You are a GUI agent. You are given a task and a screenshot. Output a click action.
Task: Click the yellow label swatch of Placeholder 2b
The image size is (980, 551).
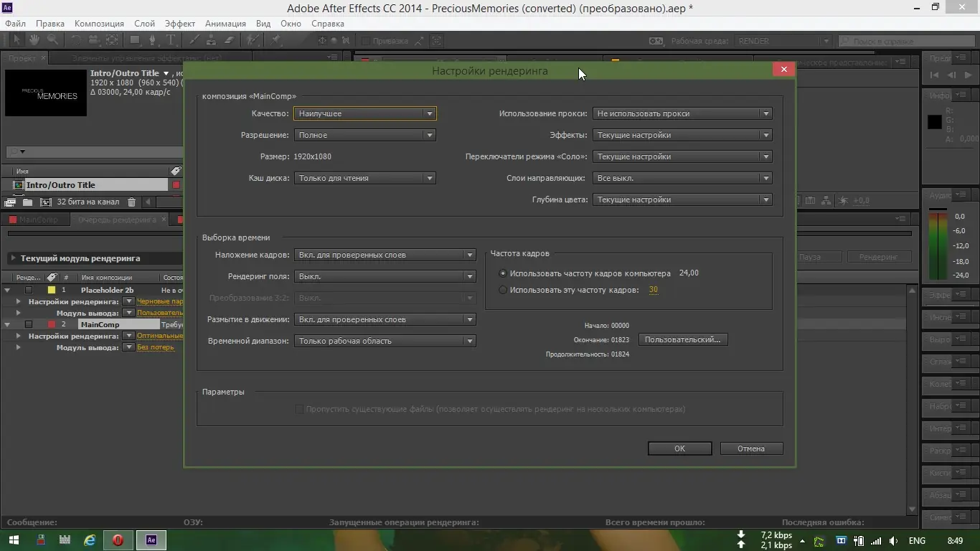(x=52, y=290)
